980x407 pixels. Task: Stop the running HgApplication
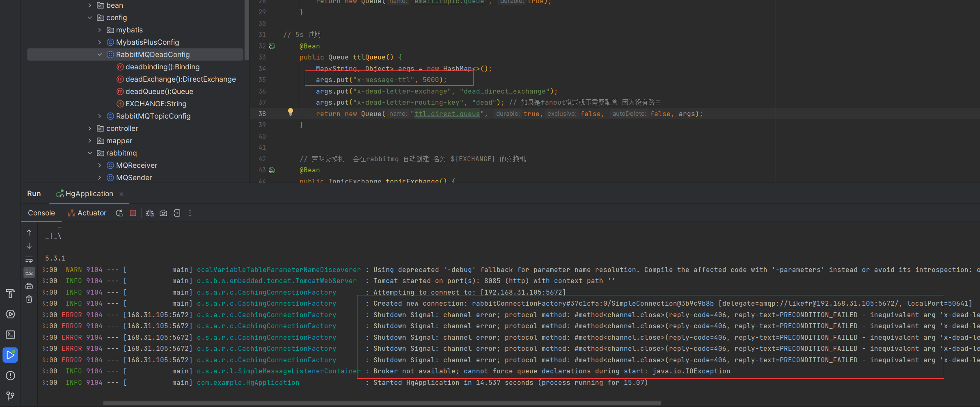(x=133, y=213)
